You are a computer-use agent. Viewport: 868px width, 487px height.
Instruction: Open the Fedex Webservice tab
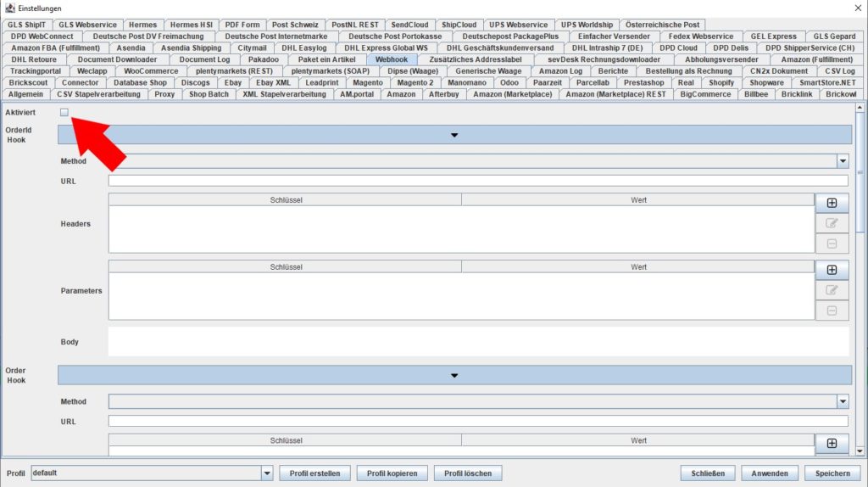700,36
